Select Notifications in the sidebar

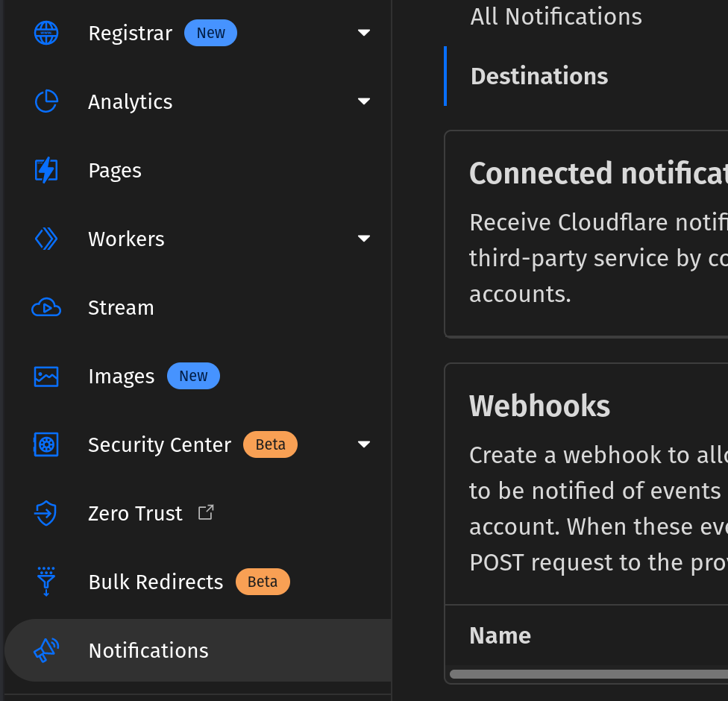pos(198,650)
